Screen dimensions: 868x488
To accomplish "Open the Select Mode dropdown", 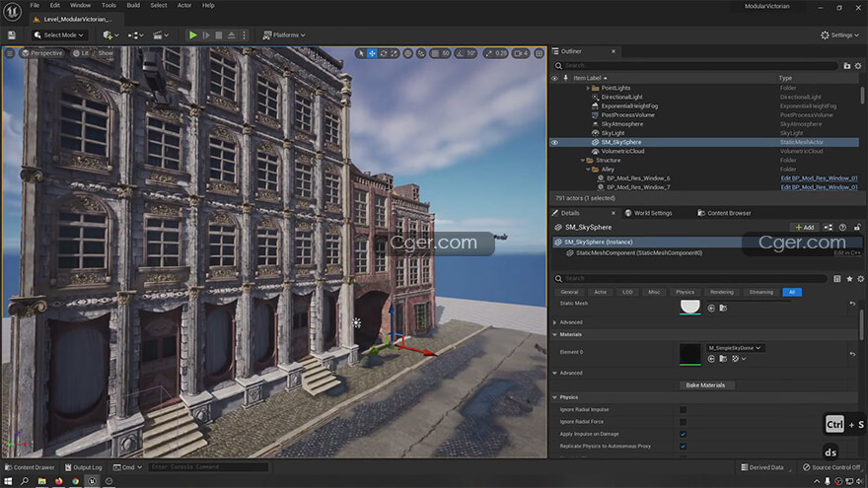I will [x=59, y=35].
